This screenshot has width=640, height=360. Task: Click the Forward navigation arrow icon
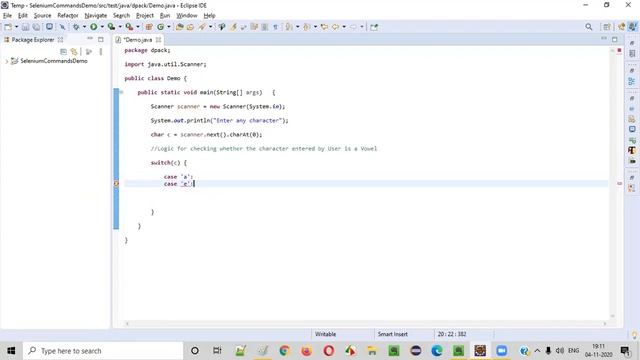tap(353, 27)
